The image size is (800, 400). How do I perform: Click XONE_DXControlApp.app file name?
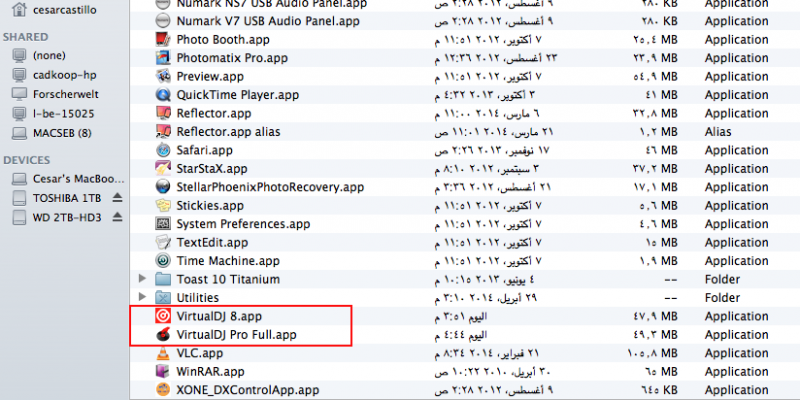pyautogui.click(x=247, y=390)
